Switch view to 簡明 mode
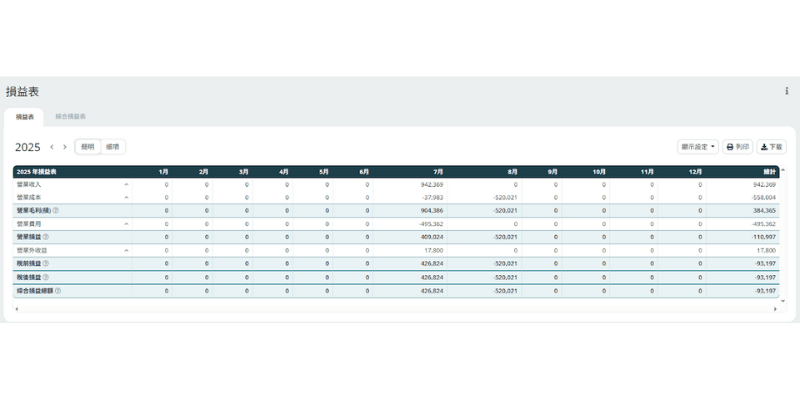The height and width of the screenshot is (400, 800). [x=88, y=147]
